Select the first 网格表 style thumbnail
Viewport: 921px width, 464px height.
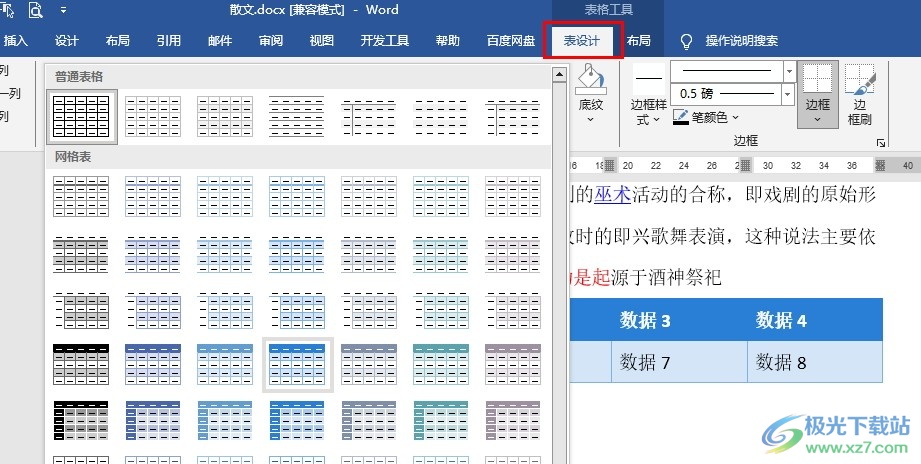click(x=81, y=197)
